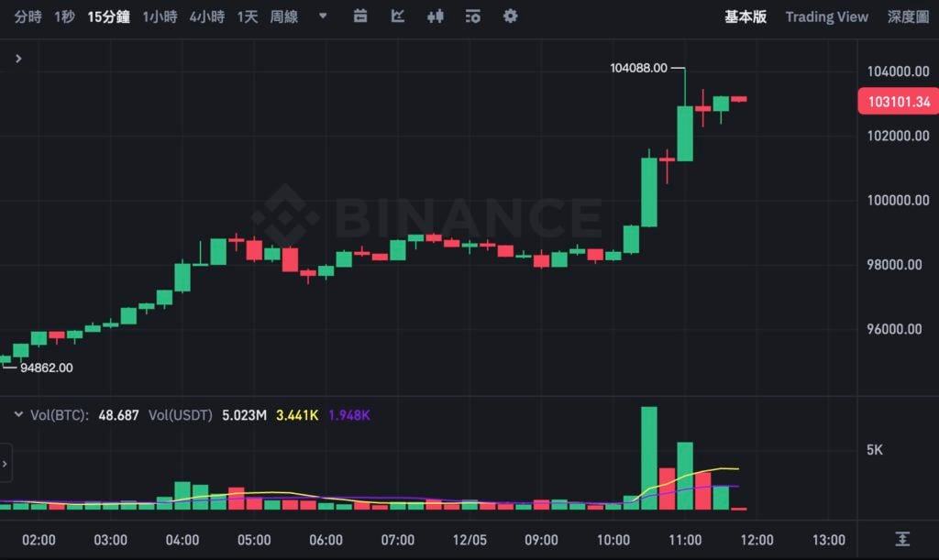Select the 1小時 timeframe
Screen dimensions: 939x560
160,16
